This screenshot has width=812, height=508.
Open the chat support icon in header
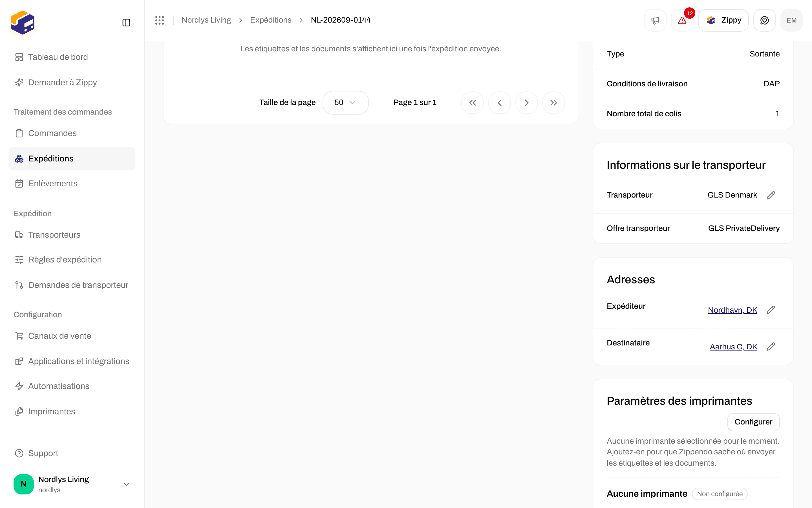764,20
